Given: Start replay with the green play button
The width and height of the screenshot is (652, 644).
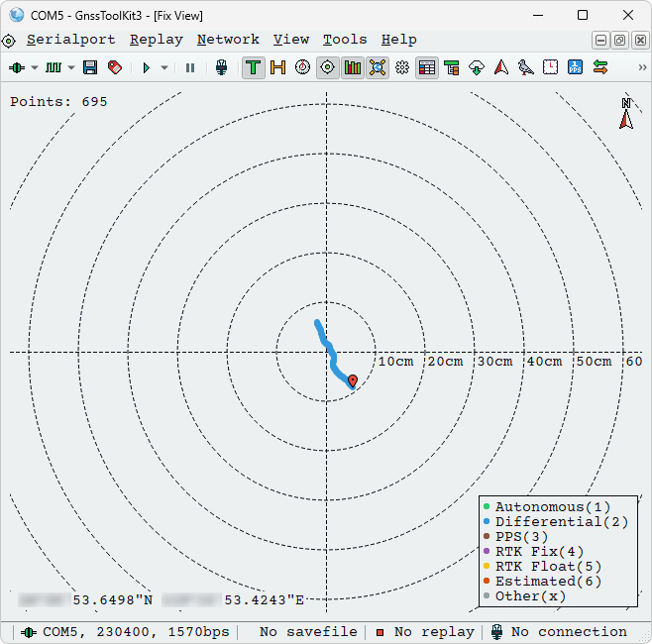Looking at the screenshot, I should [x=146, y=67].
